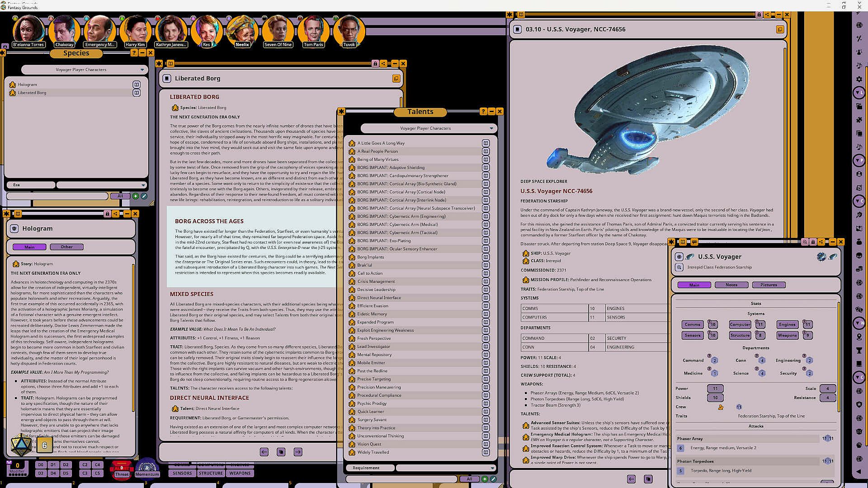
Task: Open Requirement filter dropdown in Talents
Action: click(492, 468)
